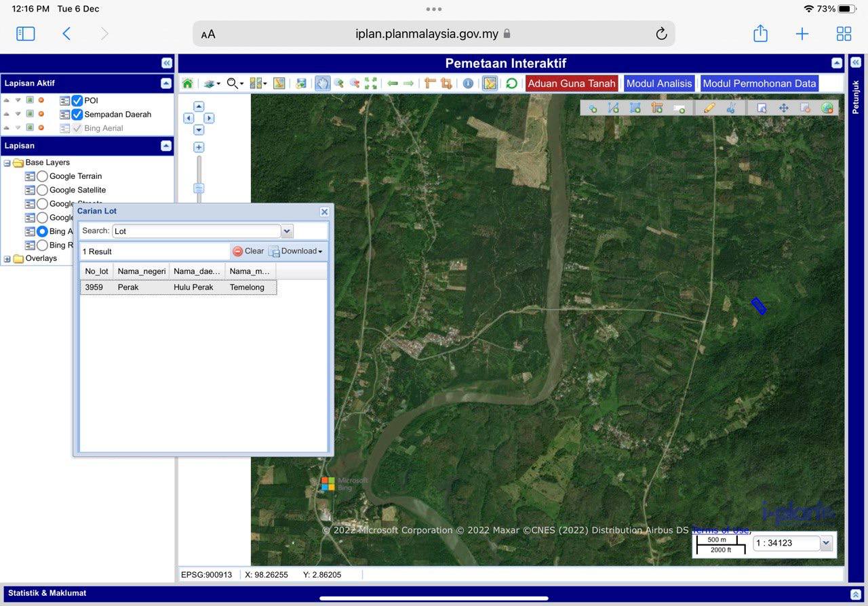
Task: Click the green refresh map icon
Action: click(x=511, y=83)
